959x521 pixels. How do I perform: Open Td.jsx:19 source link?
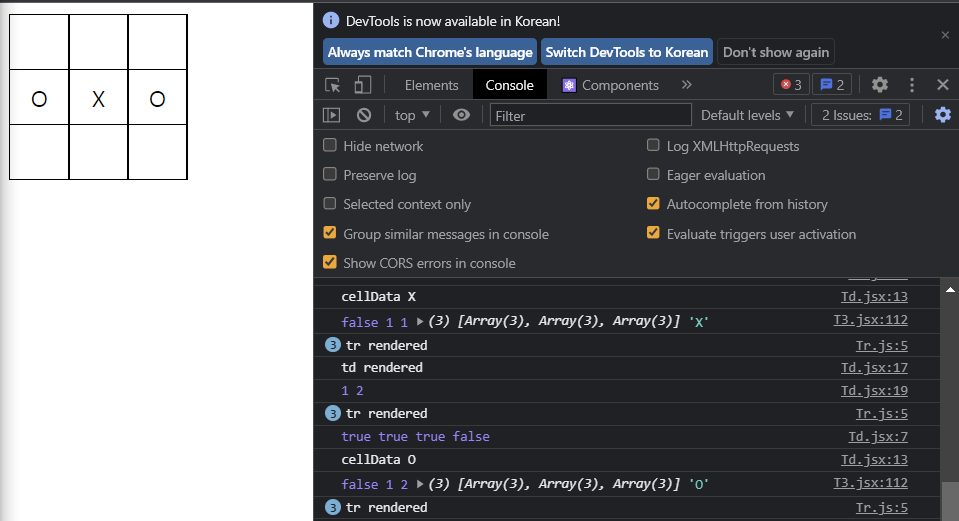tap(874, 391)
